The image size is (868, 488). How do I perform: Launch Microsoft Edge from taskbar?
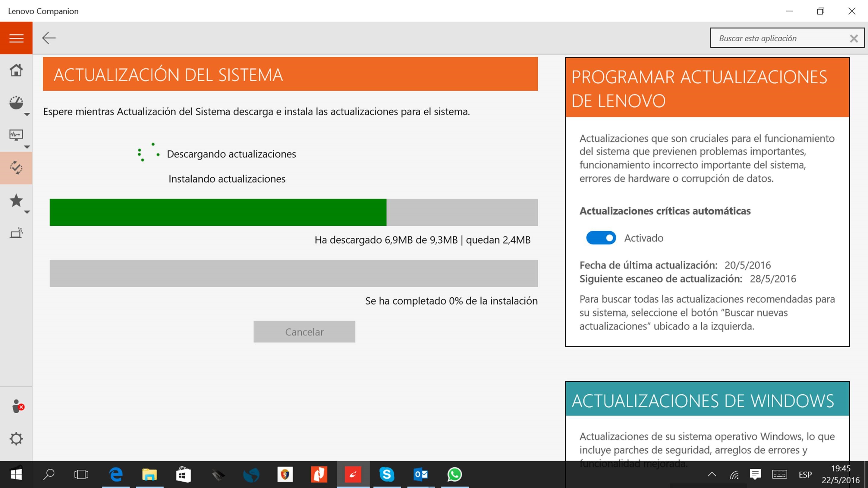[x=115, y=474]
